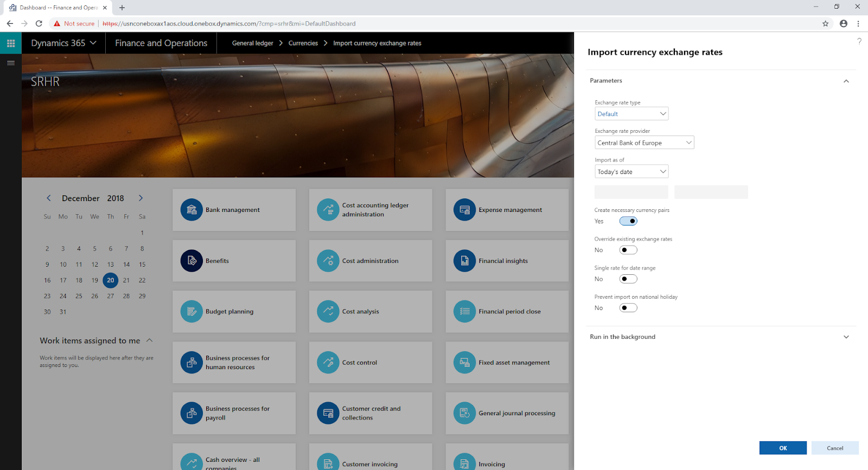Image resolution: width=868 pixels, height=470 pixels.
Task: Open the Cost control tile icon
Action: click(328, 363)
